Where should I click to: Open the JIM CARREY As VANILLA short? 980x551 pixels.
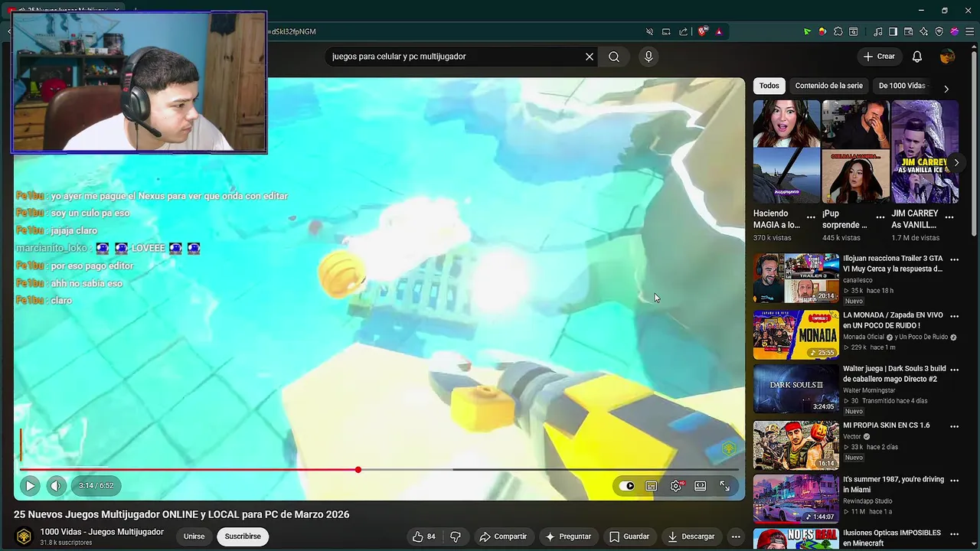[x=924, y=152]
